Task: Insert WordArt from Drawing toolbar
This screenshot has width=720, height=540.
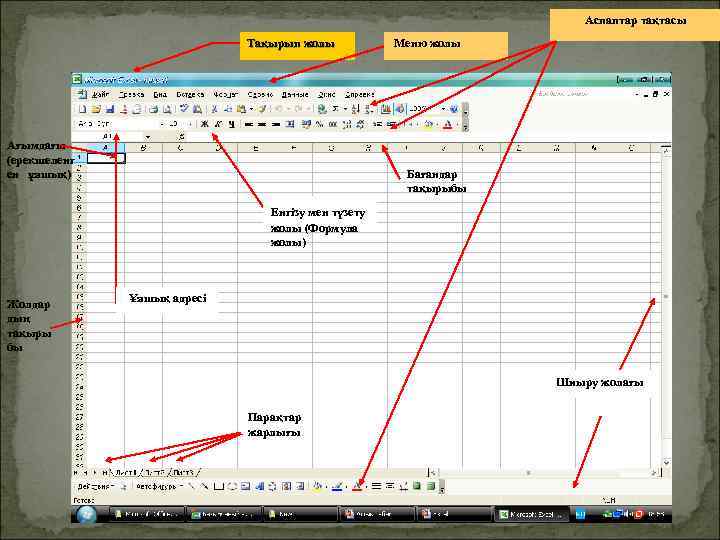Action: (259, 486)
